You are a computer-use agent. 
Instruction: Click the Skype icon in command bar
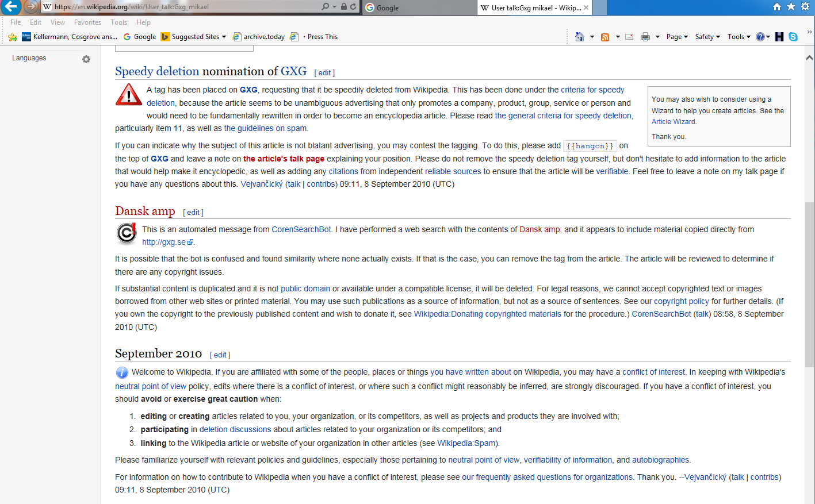coord(793,37)
